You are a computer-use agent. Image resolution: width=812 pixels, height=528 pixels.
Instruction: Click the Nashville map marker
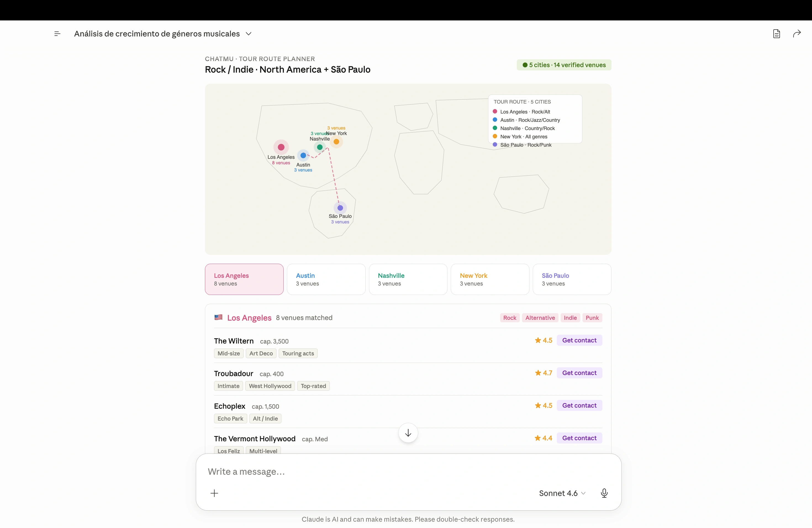[320, 147]
